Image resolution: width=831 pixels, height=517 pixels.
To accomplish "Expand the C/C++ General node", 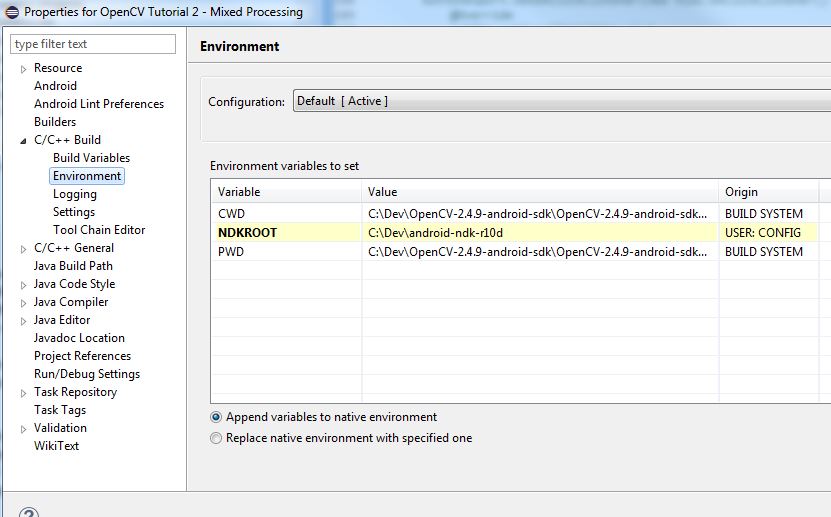I will coord(23,249).
